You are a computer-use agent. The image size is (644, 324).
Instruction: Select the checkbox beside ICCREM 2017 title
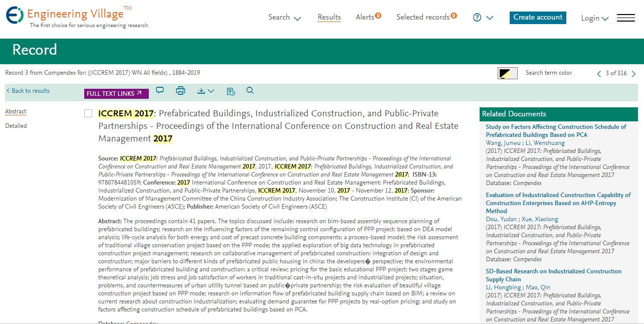(x=88, y=114)
